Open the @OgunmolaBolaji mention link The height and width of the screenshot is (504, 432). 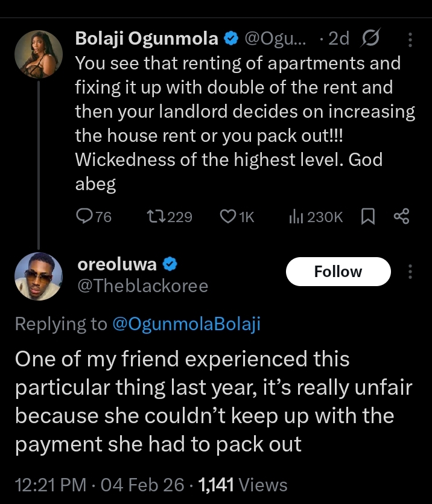186,324
